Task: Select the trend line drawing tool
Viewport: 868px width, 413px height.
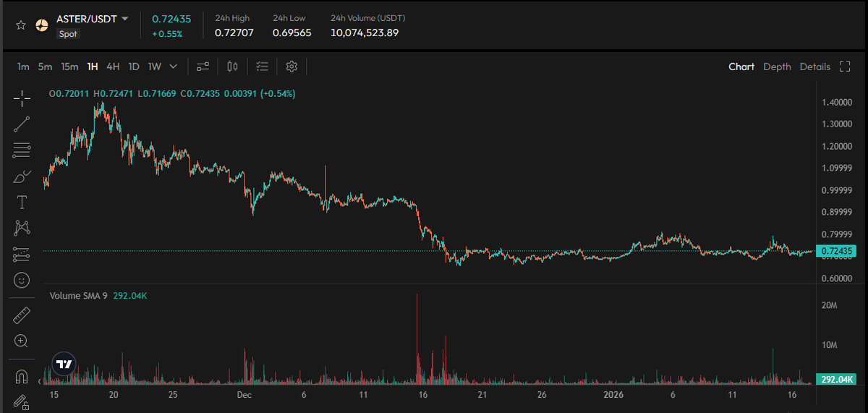Action: [x=22, y=124]
